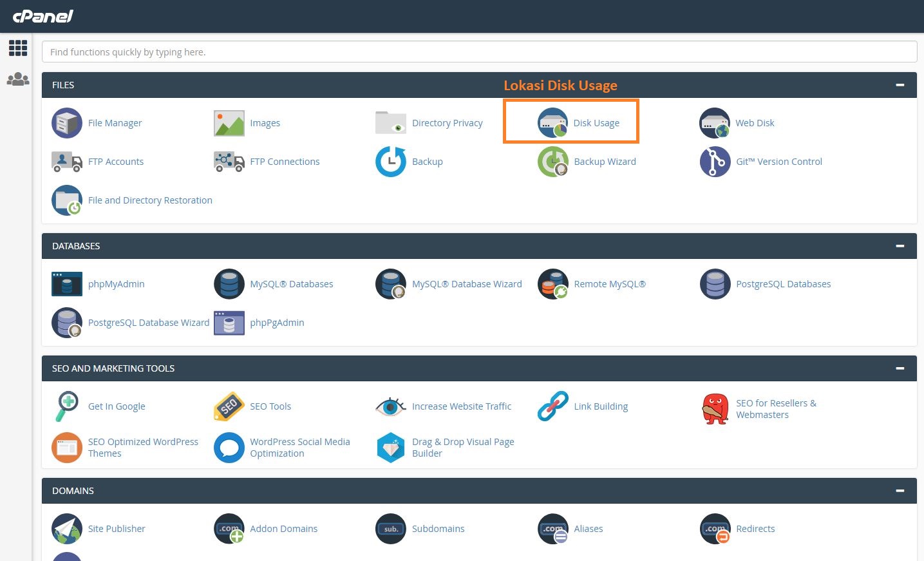The image size is (924, 561).
Task: Click the user accounts sidebar icon
Action: click(17, 79)
